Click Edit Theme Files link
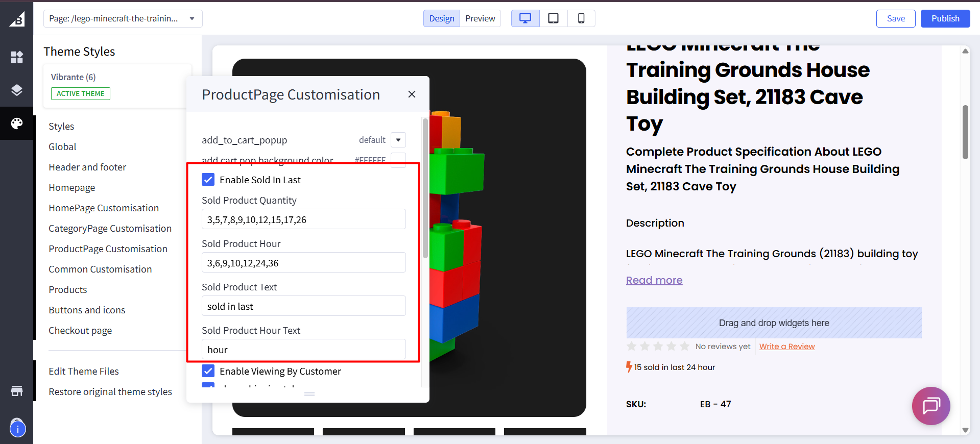Image resolution: width=980 pixels, height=444 pixels. (x=84, y=371)
